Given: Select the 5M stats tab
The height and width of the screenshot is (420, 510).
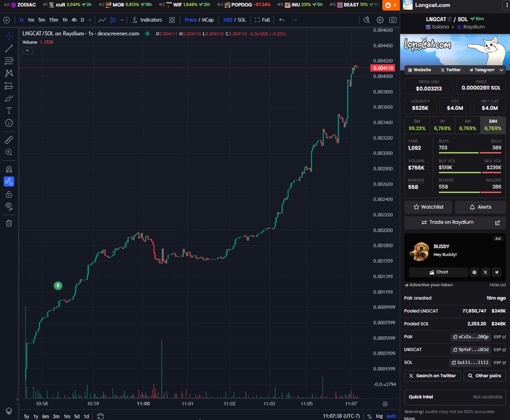Looking at the screenshot, I should pos(416,125).
